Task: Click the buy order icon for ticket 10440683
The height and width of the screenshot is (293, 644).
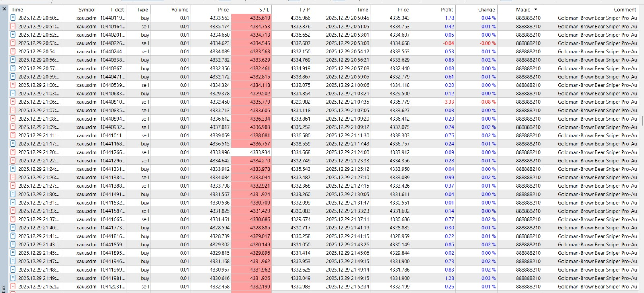Action: pyautogui.click(x=13, y=94)
